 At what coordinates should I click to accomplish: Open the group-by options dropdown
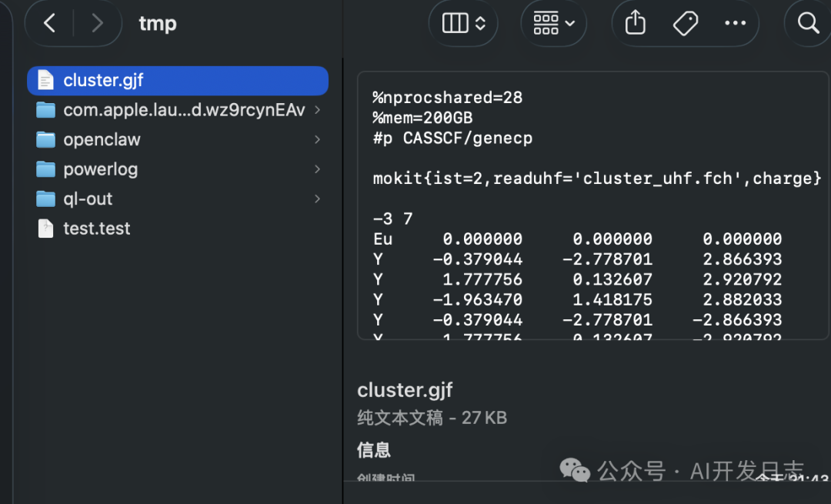554,23
